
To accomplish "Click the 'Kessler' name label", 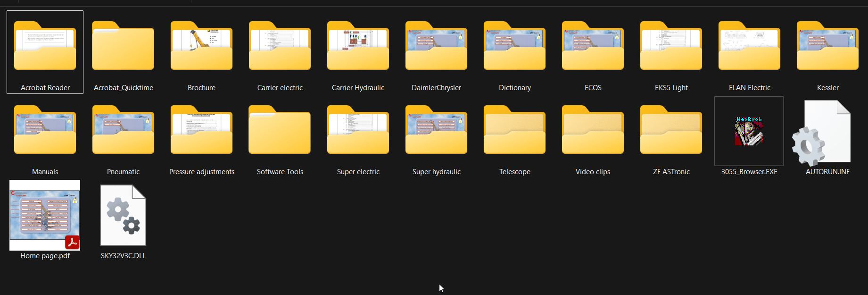I will click(x=828, y=88).
